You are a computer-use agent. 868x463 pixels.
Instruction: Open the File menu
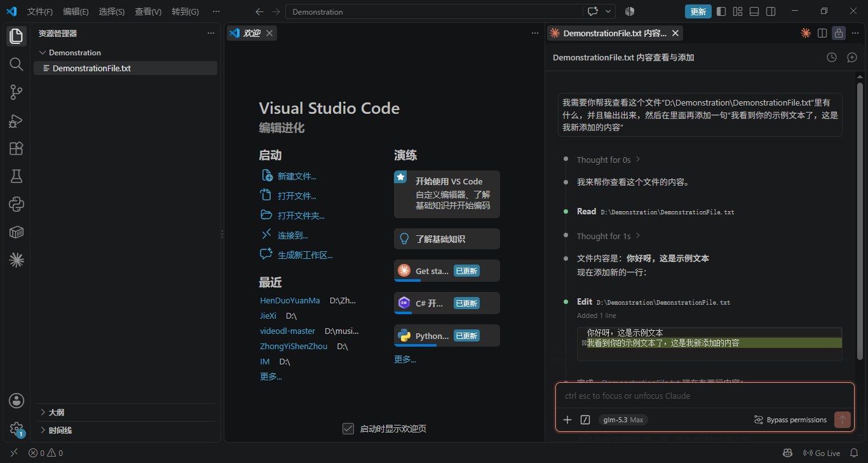(x=40, y=11)
